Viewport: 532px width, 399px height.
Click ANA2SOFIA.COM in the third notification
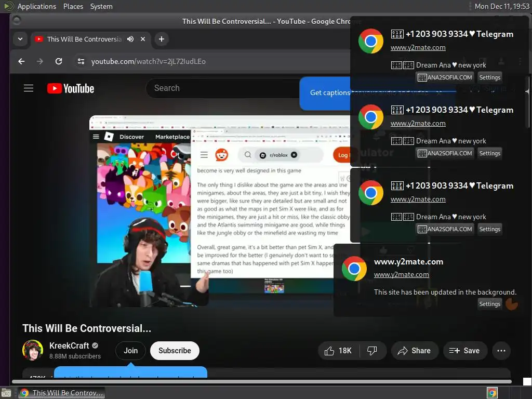tap(445, 229)
